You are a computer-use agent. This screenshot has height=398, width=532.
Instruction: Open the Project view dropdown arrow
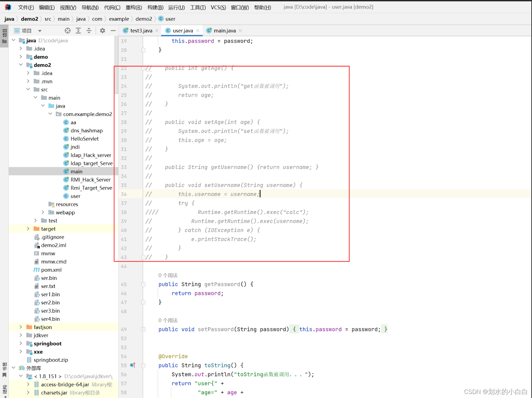coord(40,31)
